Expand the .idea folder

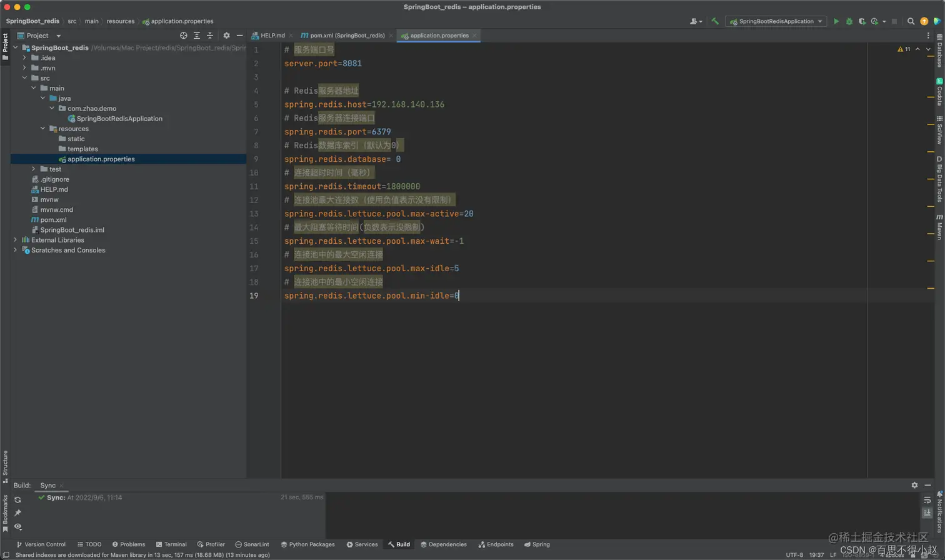tap(25, 57)
